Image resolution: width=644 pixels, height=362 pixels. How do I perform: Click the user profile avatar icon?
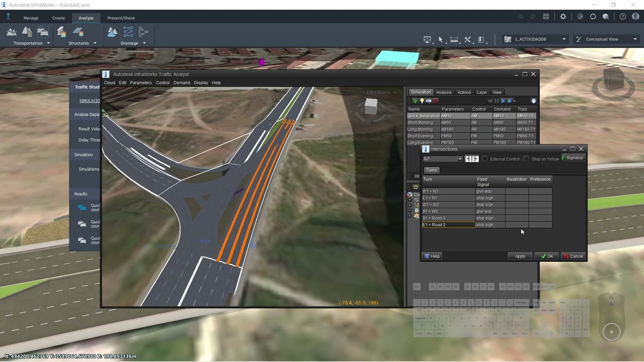tap(635, 17)
